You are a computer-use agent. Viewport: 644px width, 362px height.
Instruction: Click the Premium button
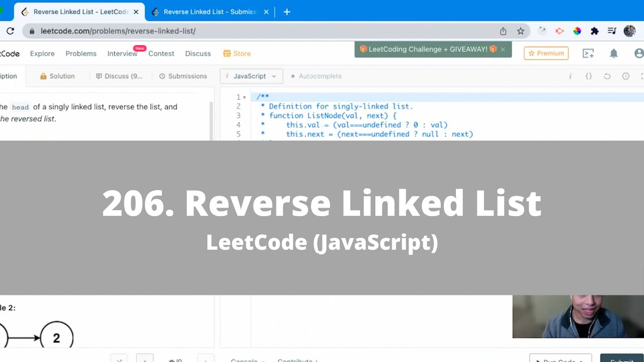pyautogui.click(x=546, y=53)
